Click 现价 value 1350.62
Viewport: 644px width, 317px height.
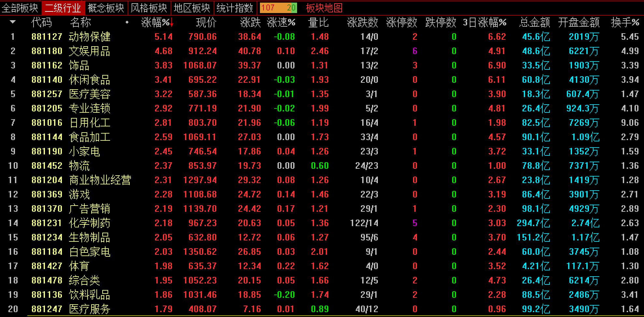click(x=200, y=252)
